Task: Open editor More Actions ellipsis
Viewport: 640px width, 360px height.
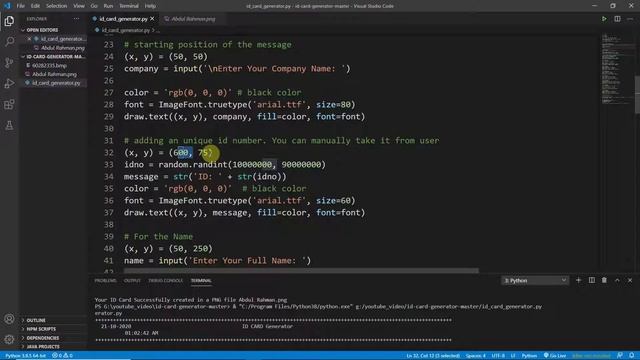Action: pos(630,19)
